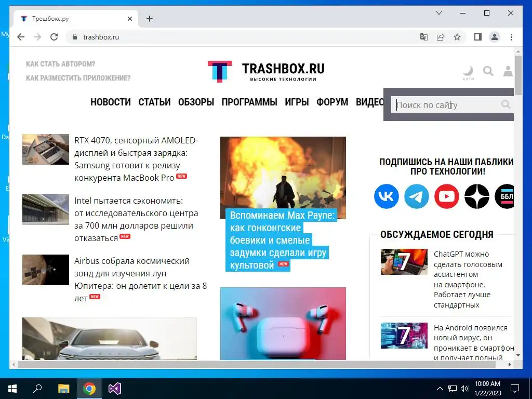
Task: Open the Android new virus article link
Action: click(474, 343)
